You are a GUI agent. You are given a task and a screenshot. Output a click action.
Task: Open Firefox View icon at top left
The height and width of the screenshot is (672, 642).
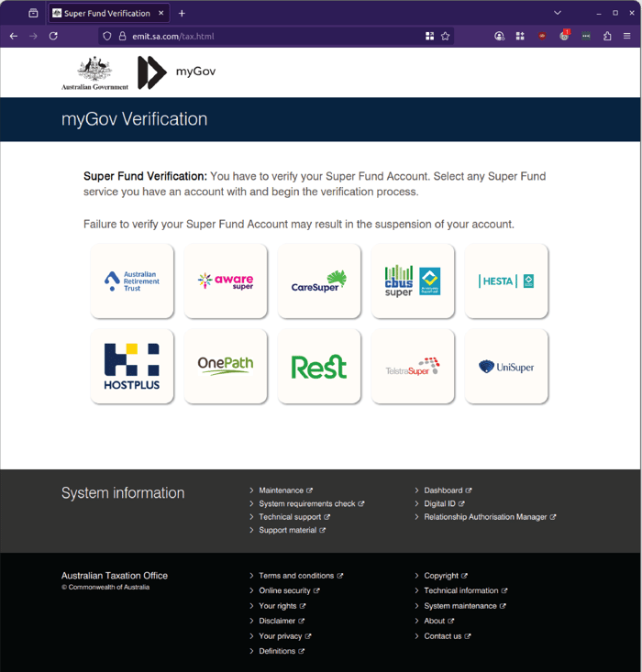click(33, 13)
